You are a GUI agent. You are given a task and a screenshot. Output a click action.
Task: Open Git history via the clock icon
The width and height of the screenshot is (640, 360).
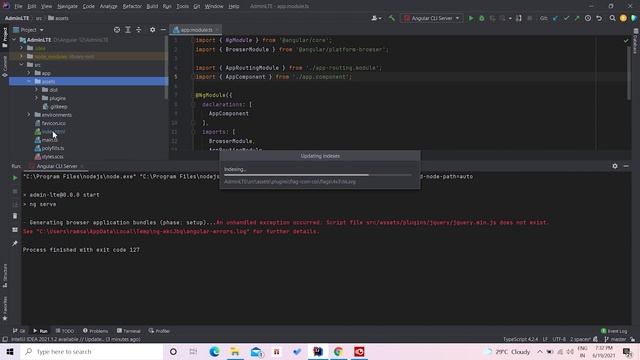[588, 18]
